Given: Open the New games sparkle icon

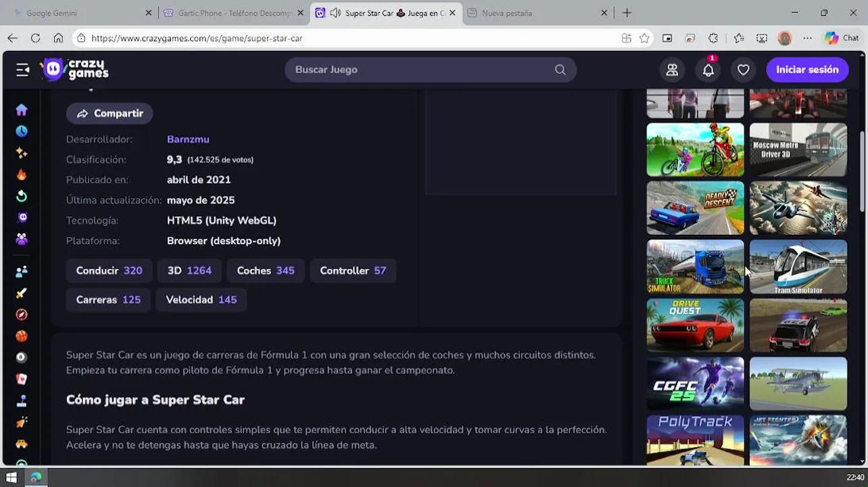Looking at the screenshot, I should point(22,153).
